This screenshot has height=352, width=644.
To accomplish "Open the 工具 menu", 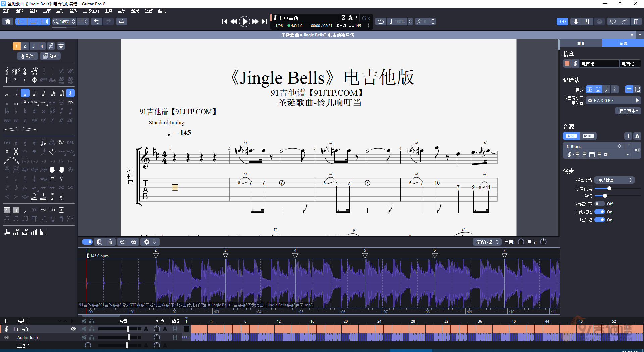I will point(108,11).
